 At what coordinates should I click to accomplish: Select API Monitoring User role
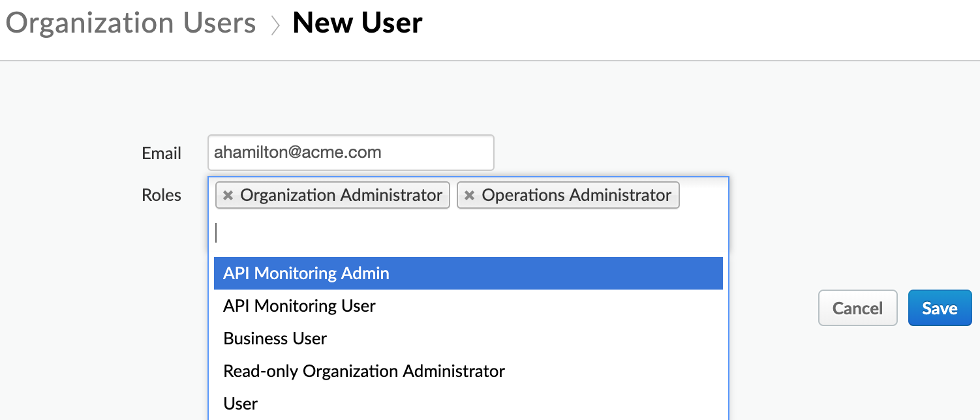[299, 305]
